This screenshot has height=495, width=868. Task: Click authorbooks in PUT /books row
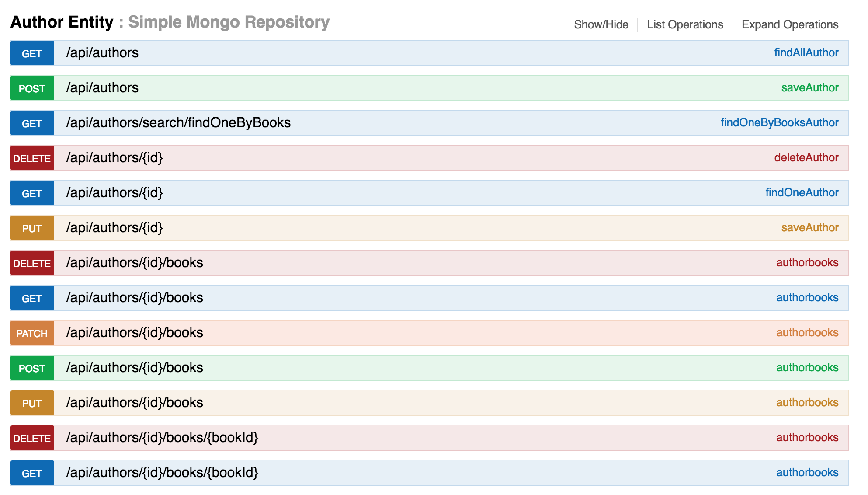point(807,403)
